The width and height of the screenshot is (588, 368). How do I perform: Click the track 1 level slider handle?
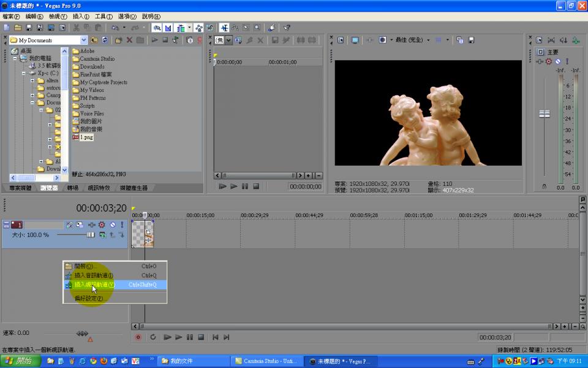click(x=90, y=235)
